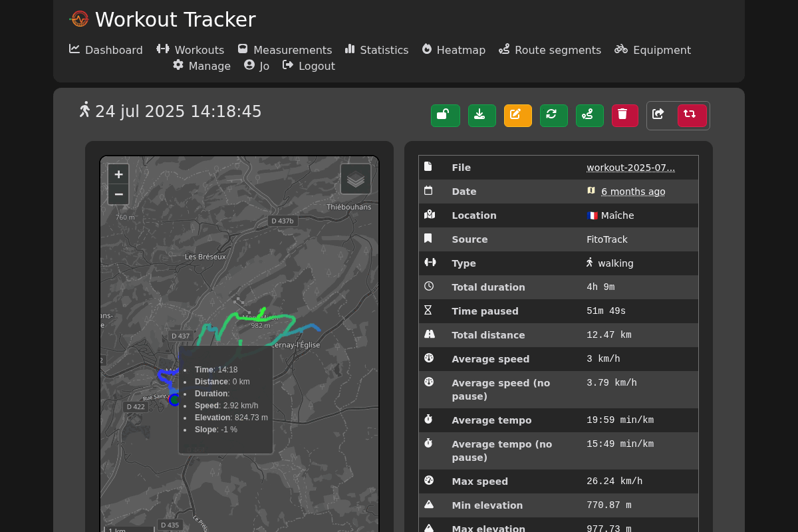Click the Time paused value 51m 49s

tap(606, 311)
